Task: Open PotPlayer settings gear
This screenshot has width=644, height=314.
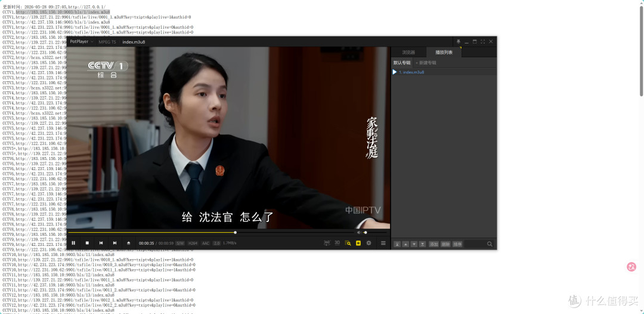Action: coord(369,243)
